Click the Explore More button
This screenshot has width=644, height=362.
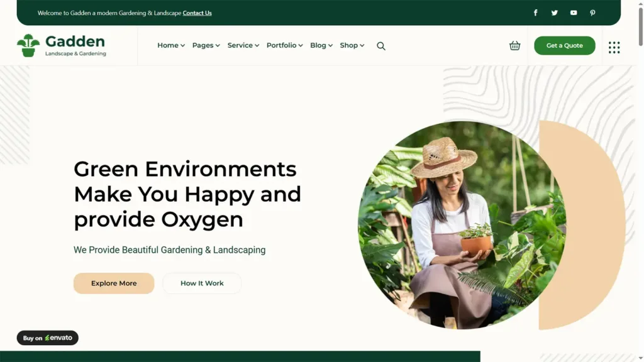point(114,283)
